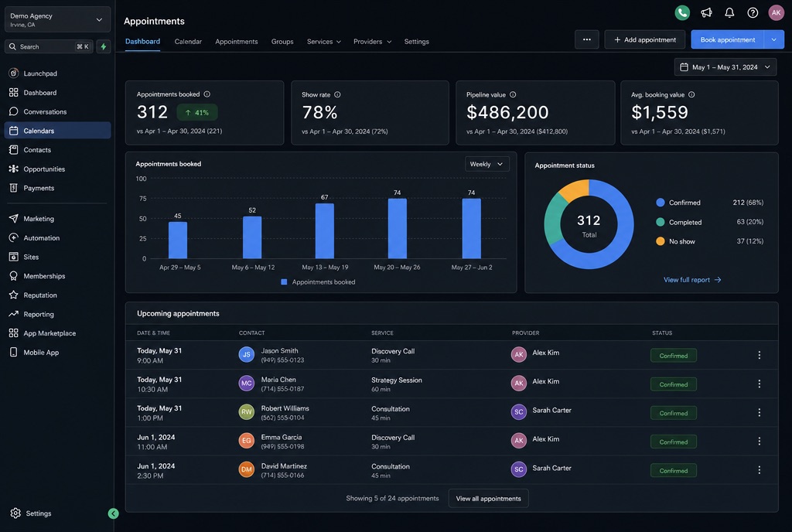The image size is (792, 532).
Task: Click the blue Confirmed legend swatch
Action: click(660, 203)
